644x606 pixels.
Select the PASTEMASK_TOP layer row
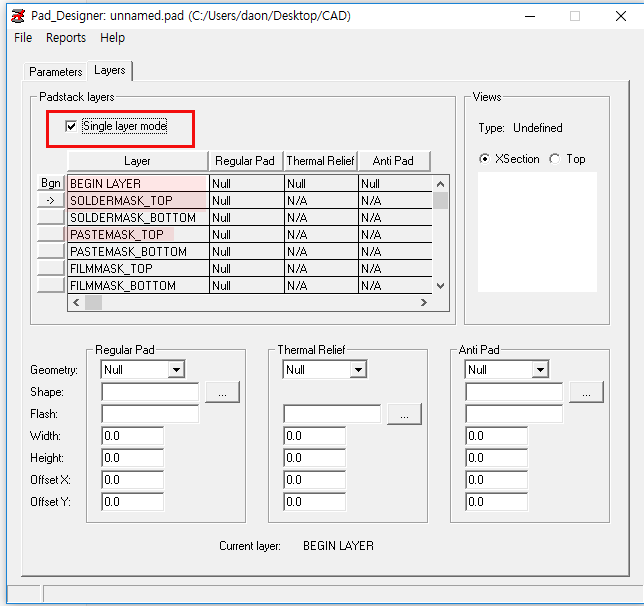pos(250,234)
